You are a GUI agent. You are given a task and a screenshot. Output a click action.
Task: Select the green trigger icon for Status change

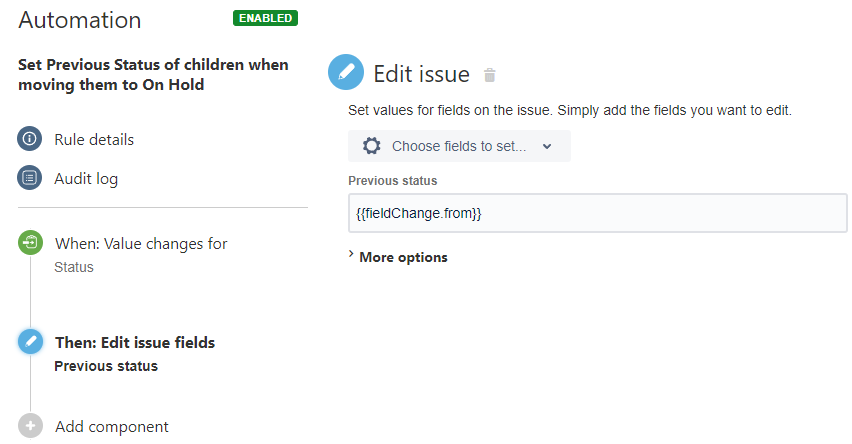coord(30,242)
